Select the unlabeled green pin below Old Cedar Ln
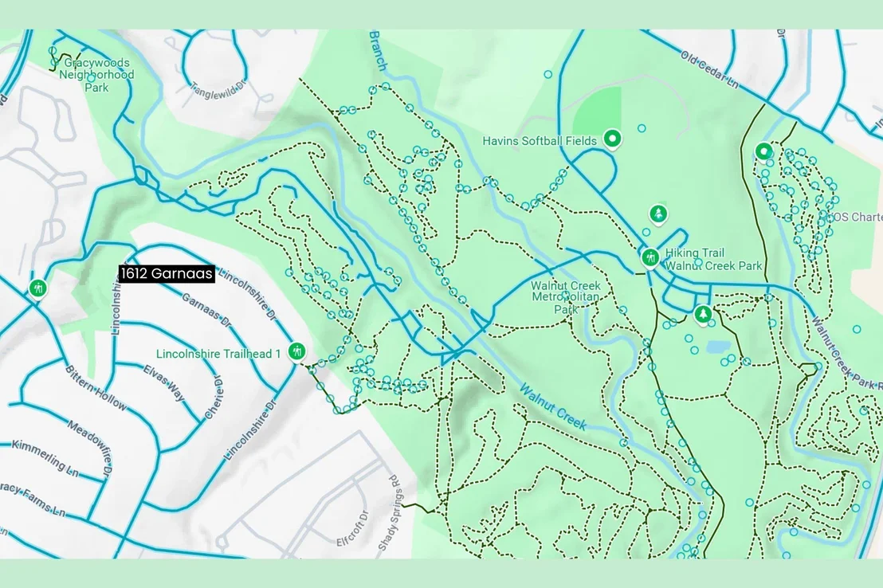 pyautogui.click(x=763, y=152)
